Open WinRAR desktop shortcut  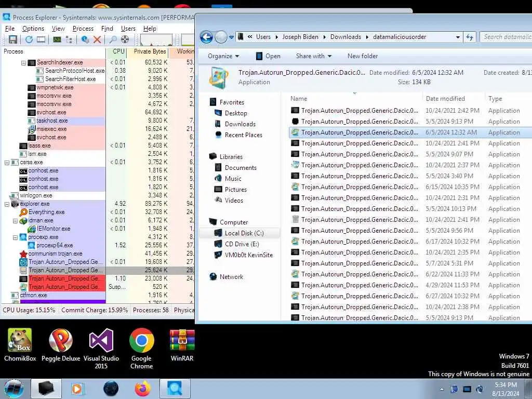coord(182,345)
